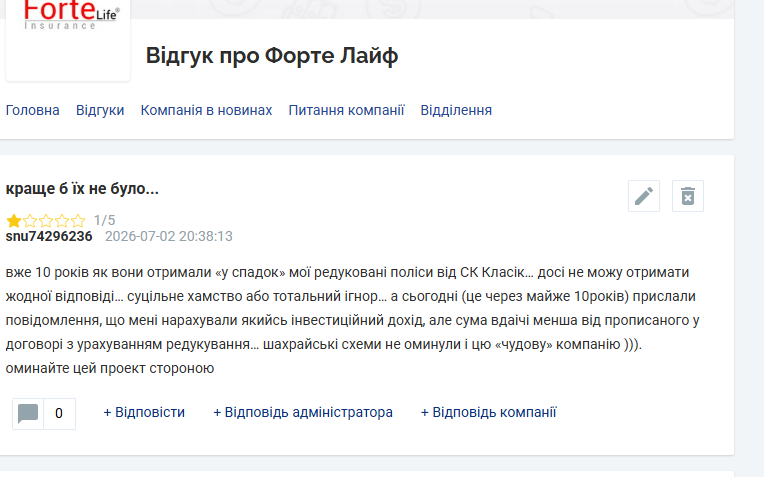Click the pencil edit review icon

point(644,196)
